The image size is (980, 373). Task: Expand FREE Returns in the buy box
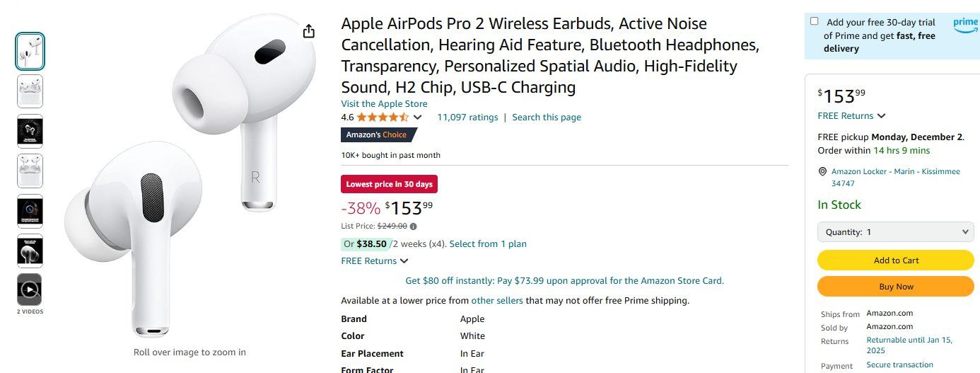click(851, 116)
